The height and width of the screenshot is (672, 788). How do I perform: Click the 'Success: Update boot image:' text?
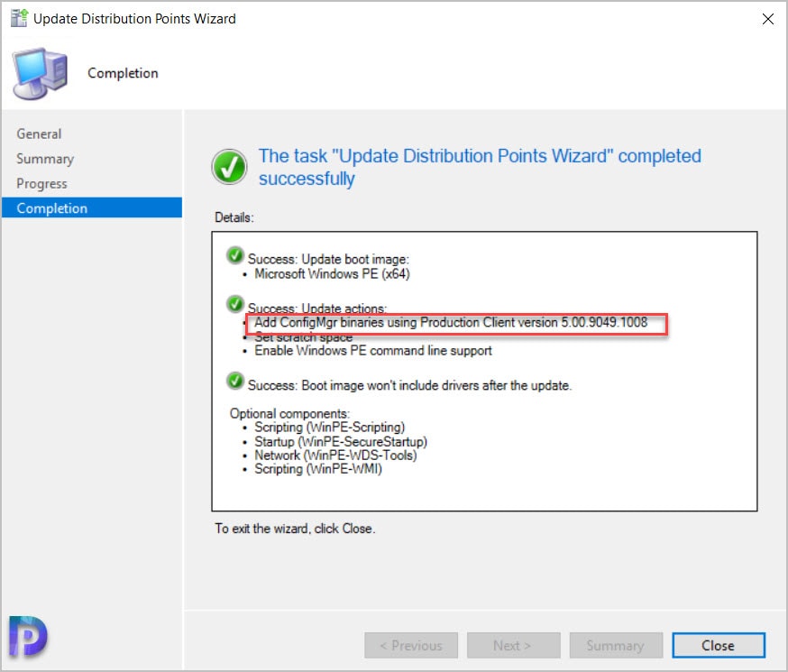pos(328,260)
